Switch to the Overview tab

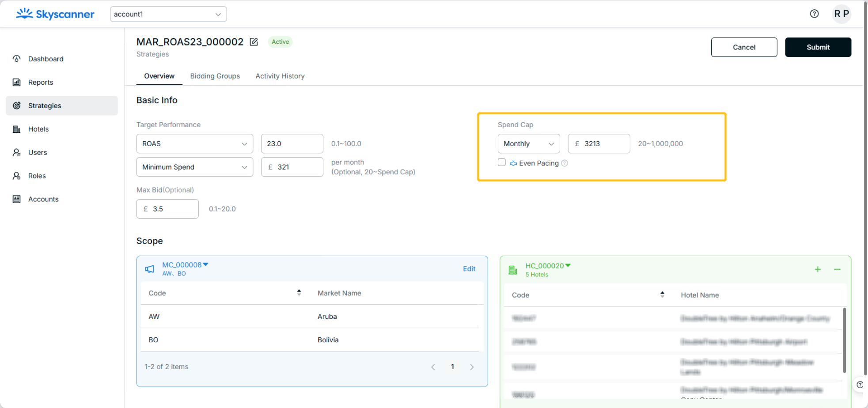coord(159,76)
